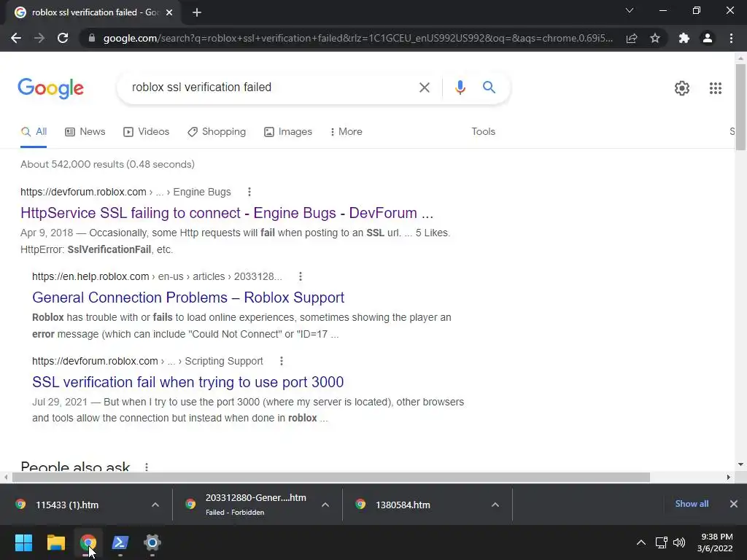Image resolution: width=747 pixels, height=560 pixels.
Task: Open HttpService SSL failing to connect result
Action: (227, 213)
